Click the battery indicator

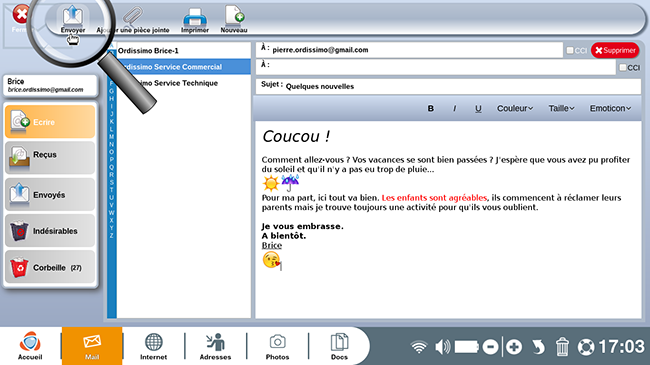coord(467,347)
